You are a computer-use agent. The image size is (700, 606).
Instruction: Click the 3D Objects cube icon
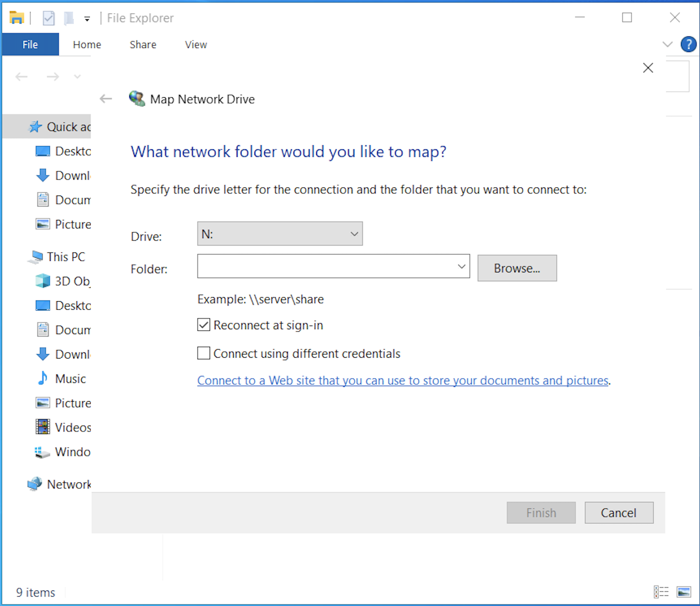pos(43,281)
